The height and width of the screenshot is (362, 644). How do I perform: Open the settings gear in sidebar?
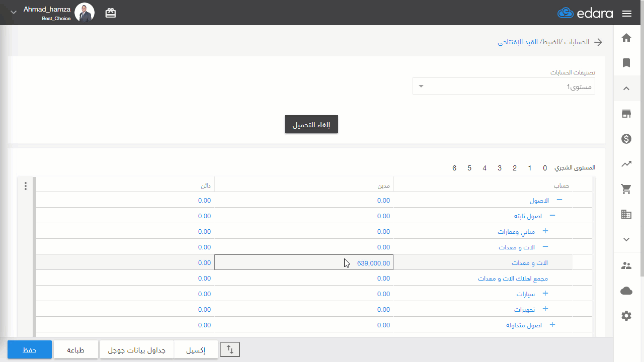click(626, 316)
